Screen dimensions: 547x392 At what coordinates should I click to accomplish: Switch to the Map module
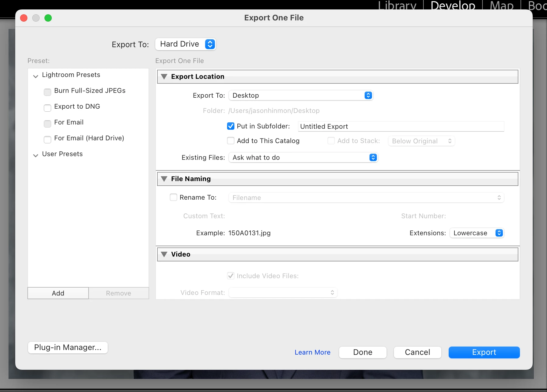(x=502, y=5)
